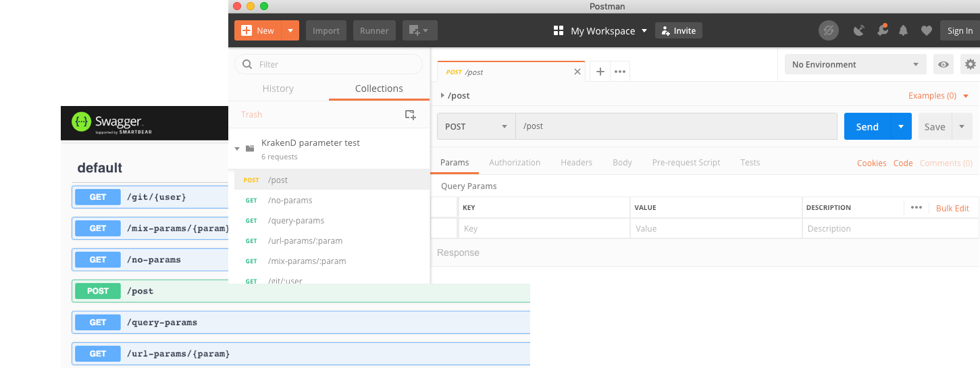Click the satellite capture requests icon

(859, 30)
